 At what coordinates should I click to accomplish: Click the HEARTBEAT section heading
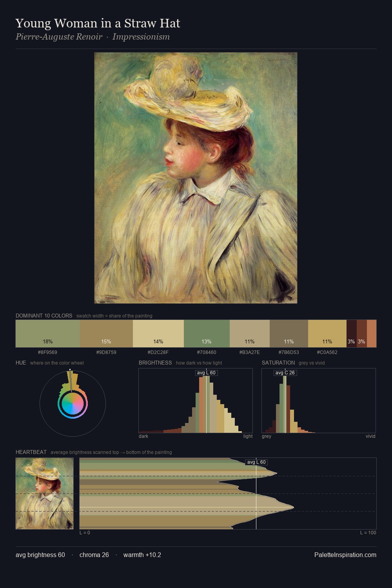[31, 452]
